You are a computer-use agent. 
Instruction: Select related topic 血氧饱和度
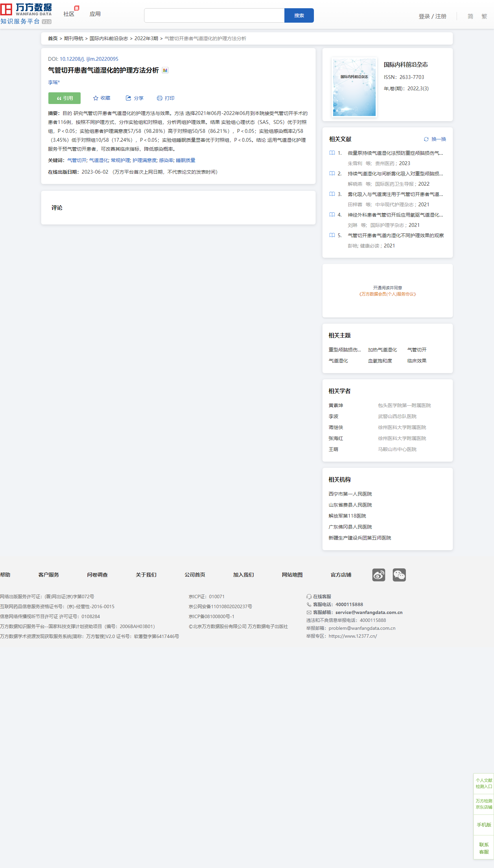(380, 360)
